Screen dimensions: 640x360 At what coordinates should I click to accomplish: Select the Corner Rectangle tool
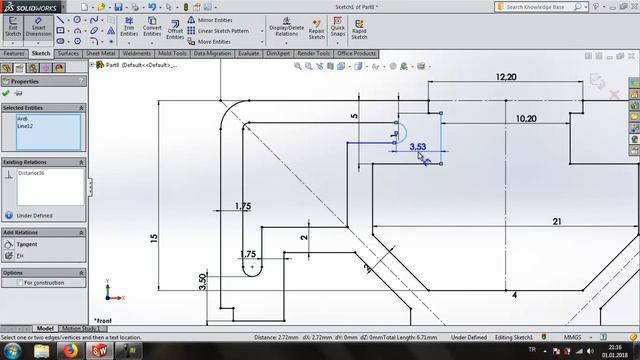coord(60,31)
